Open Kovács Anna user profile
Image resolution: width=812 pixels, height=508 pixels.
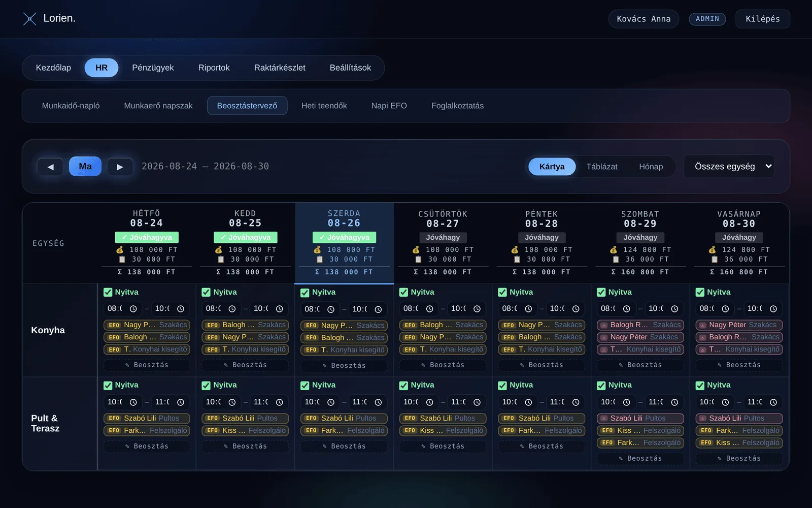[644, 19]
